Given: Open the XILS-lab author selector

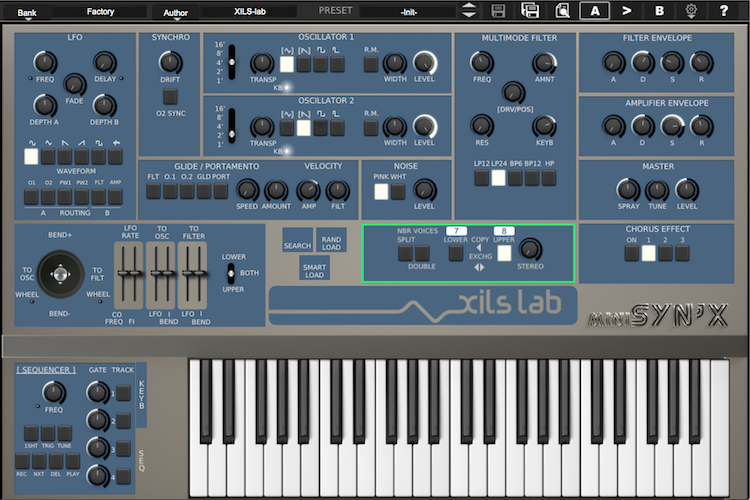Looking at the screenshot, I should pyautogui.click(x=250, y=11).
